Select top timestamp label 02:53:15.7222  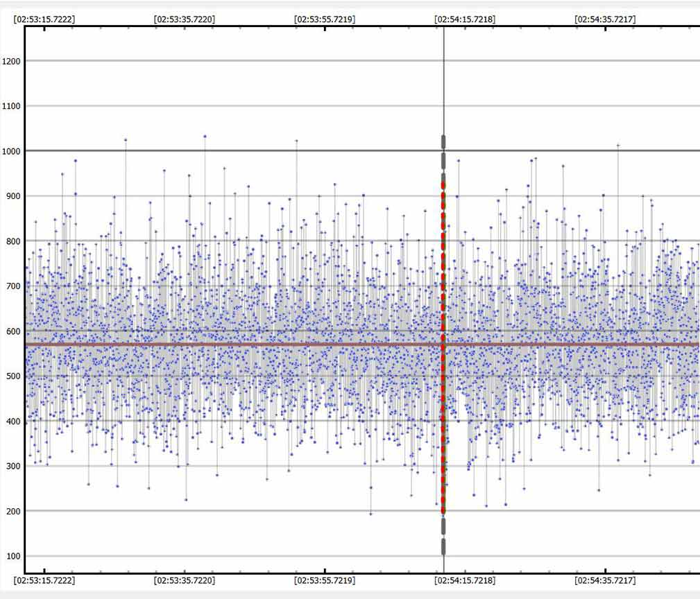click(44, 19)
